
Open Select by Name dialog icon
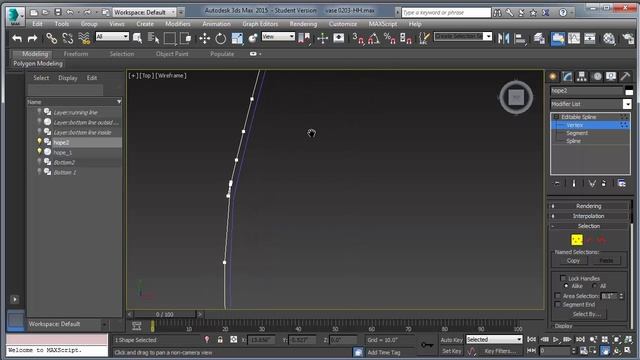[x=153, y=38]
